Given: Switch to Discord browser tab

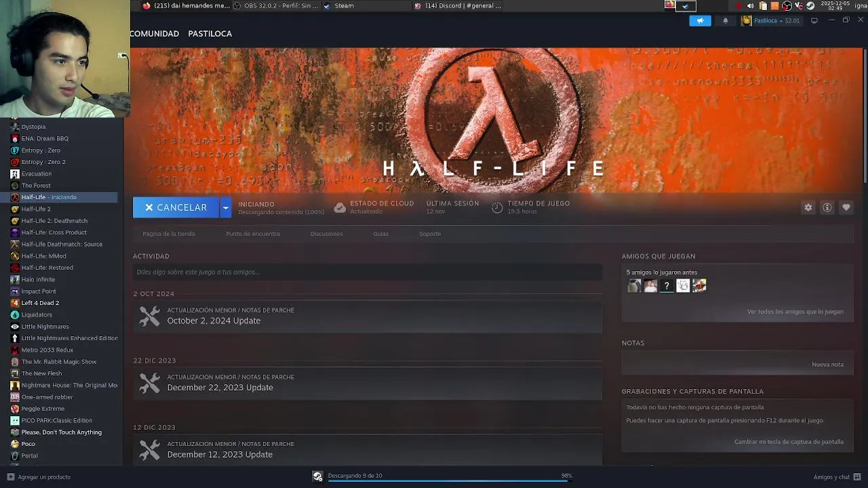Looking at the screenshot, I should tap(458, 5).
